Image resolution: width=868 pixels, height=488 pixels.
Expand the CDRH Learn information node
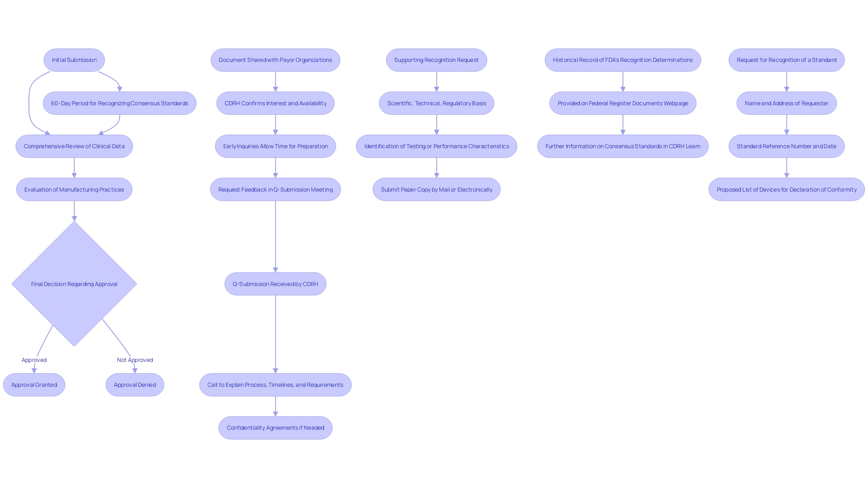(x=622, y=146)
